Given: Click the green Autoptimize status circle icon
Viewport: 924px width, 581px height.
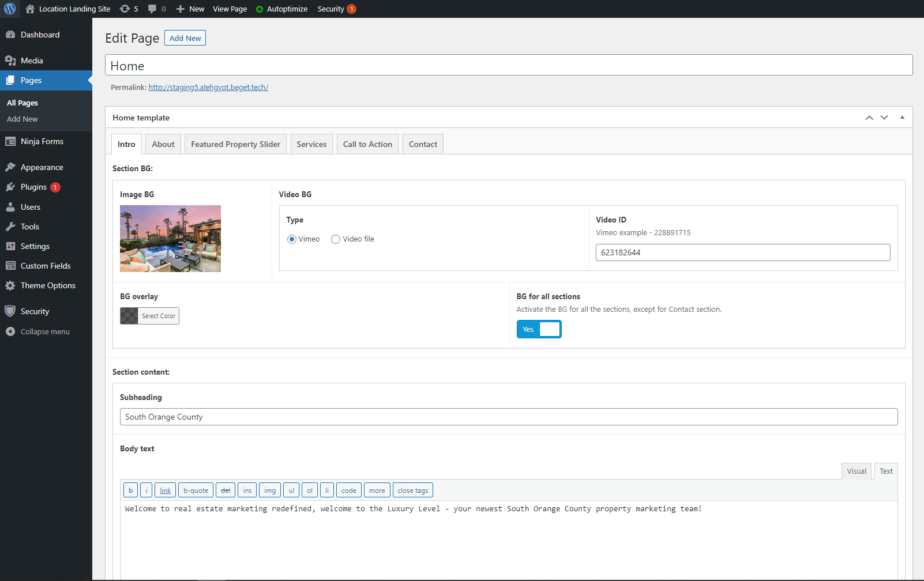Looking at the screenshot, I should coord(260,9).
